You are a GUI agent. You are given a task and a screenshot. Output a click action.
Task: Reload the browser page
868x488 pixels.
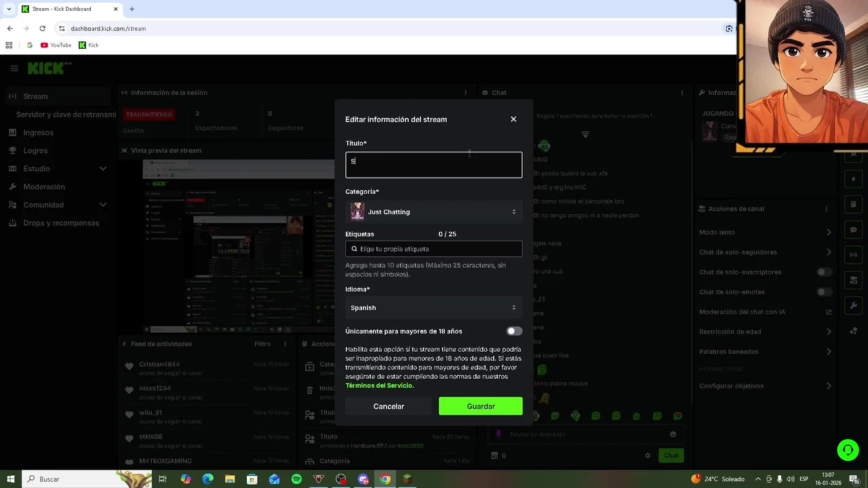pos(42,28)
